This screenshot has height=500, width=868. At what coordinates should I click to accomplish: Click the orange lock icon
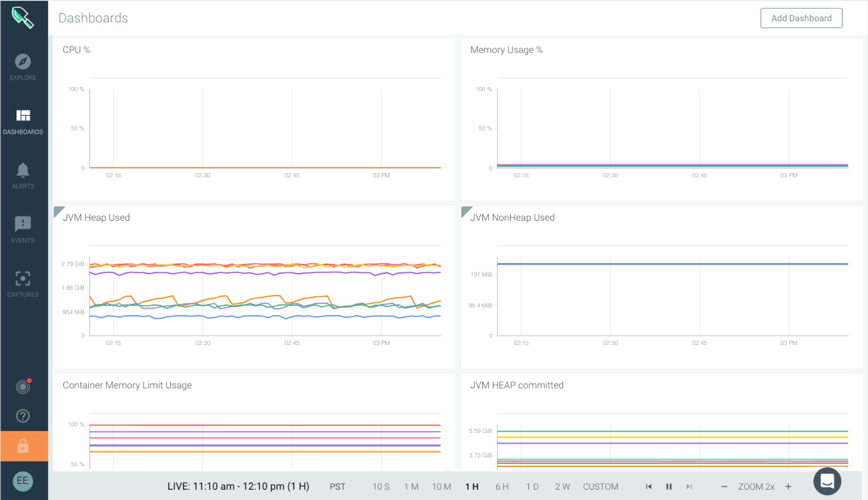point(23,446)
